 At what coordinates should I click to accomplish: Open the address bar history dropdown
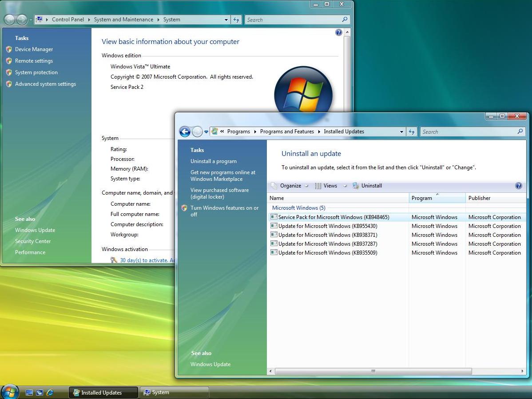tap(401, 132)
